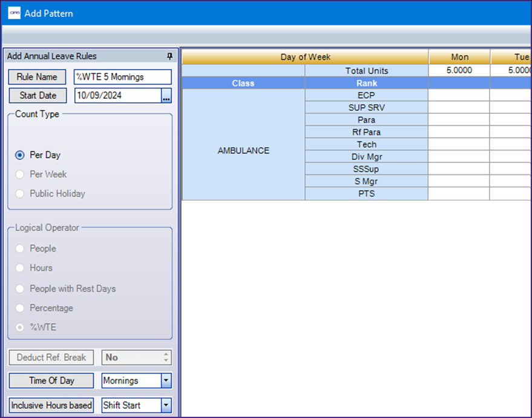Click the pin icon on Annual Leave panel

[x=169, y=56]
